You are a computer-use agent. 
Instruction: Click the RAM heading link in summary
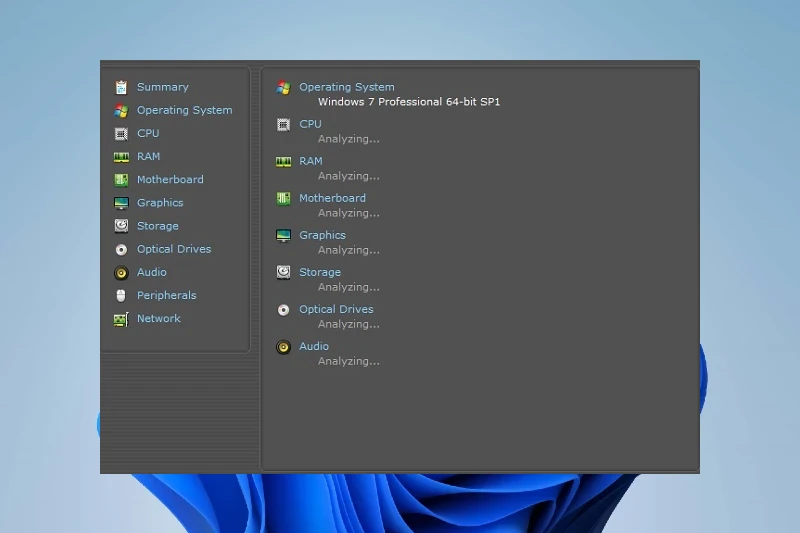coord(311,161)
